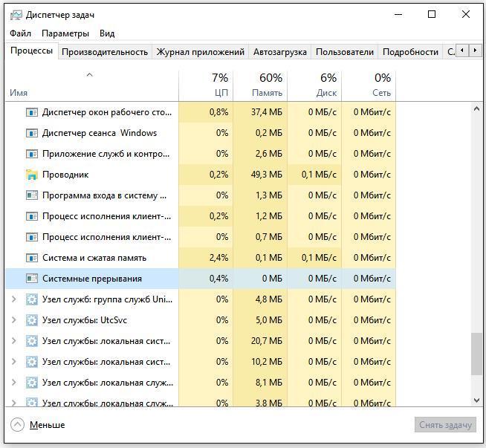The height and width of the screenshot is (448, 486).
Task: Select Программа входа в систему row name
Action: click(x=105, y=195)
